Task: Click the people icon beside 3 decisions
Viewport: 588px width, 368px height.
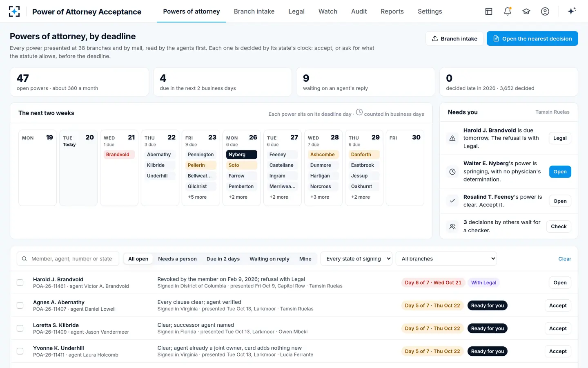Action: [452, 227]
